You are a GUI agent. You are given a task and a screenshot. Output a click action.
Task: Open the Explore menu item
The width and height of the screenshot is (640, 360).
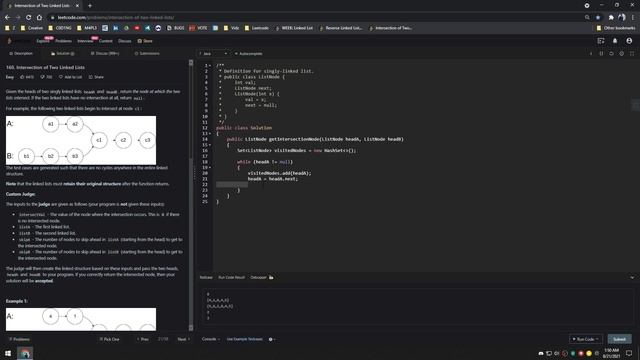click(42, 41)
